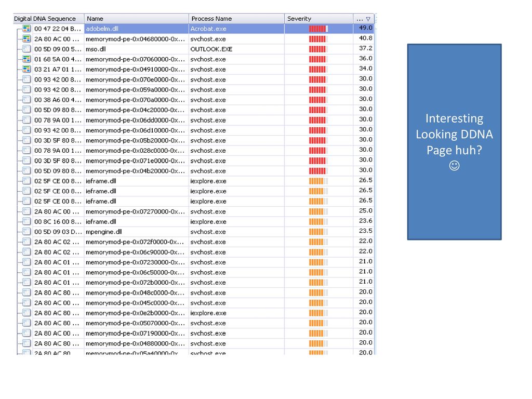Click sequence '03 21 A7 01 1…'
The height and width of the screenshot is (399, 532).
58,70
